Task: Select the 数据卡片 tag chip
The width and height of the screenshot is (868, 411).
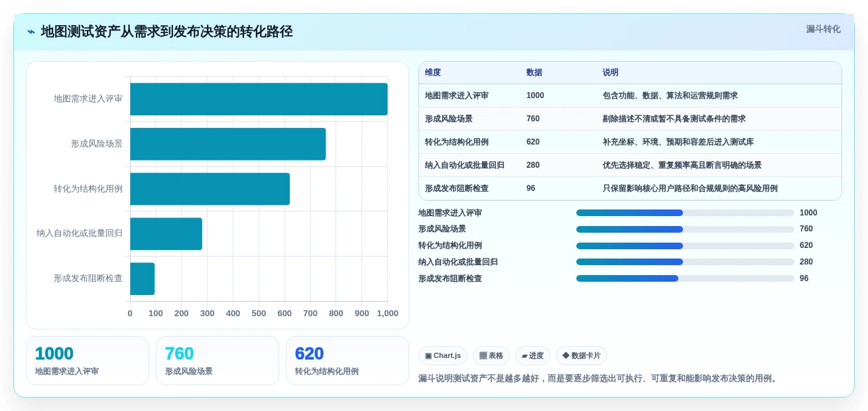Action: (x=582, y=355)
